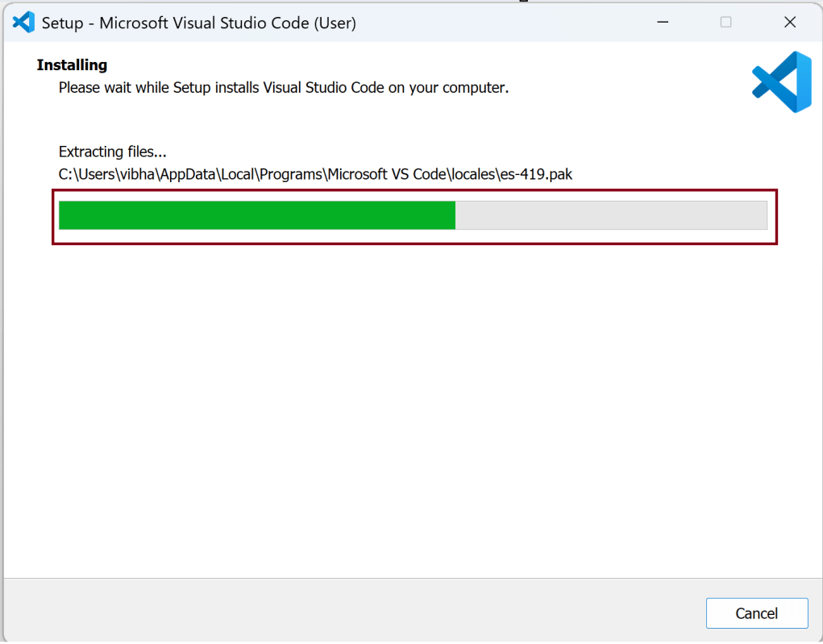823x644 pixels.
Task: Click the green filled part of progress bar
Action: [x=257, y=215]
